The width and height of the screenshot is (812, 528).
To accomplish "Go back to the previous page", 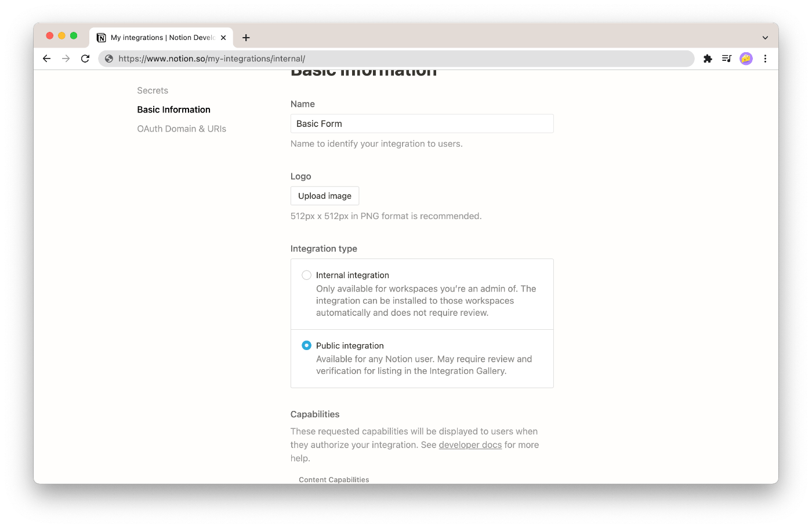I will pyautogui.click(x=47, y=59).
